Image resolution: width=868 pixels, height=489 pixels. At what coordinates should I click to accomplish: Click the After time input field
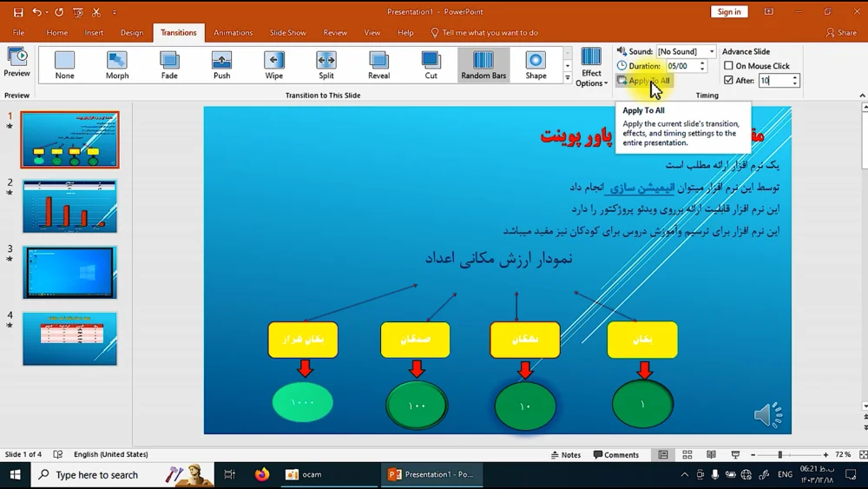(x=774, y=80)
